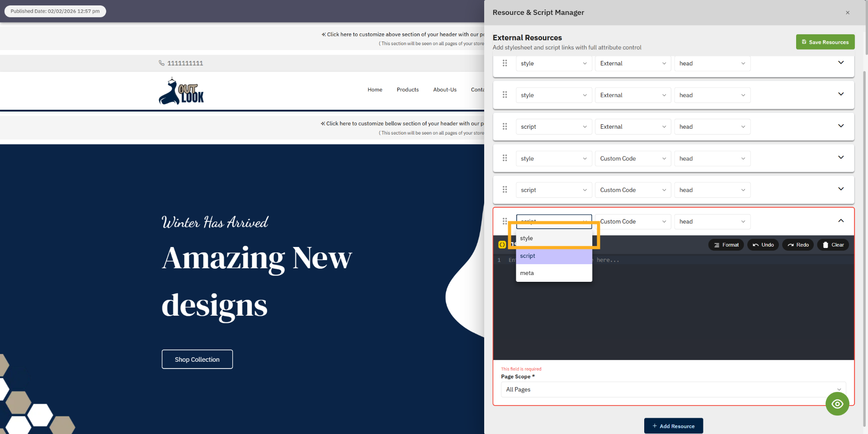Viewport: 868px width, 434px height.
Task: Click the Published Date pill
Action: 55,11
